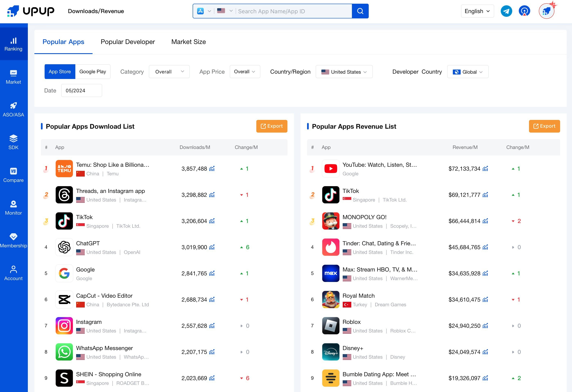Open the SDK sidebar section
Viewport: 572px width, 392px height.
tap(14, 142)
